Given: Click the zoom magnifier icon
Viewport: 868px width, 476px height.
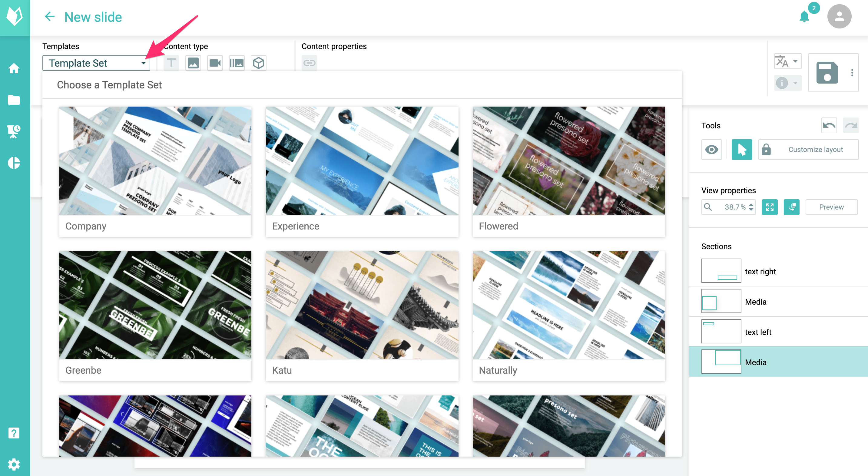Looking at the screenshot, I should (708, 207).
